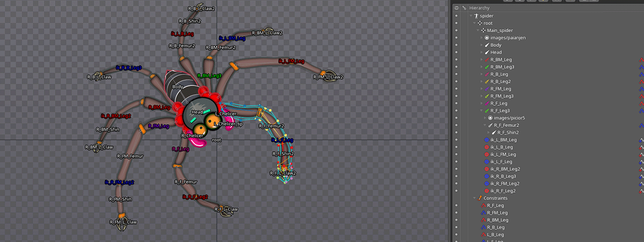The image size is (644, 242).
Task: Click the skeleton icon next to spider
Action: click(475, 16)
